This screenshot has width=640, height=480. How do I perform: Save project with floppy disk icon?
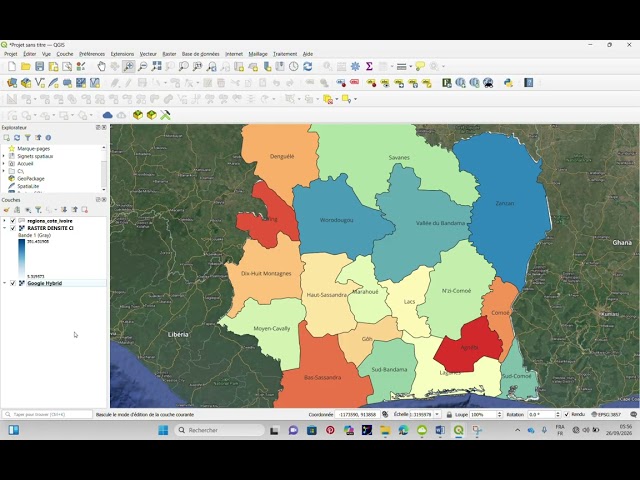[40, 66]
